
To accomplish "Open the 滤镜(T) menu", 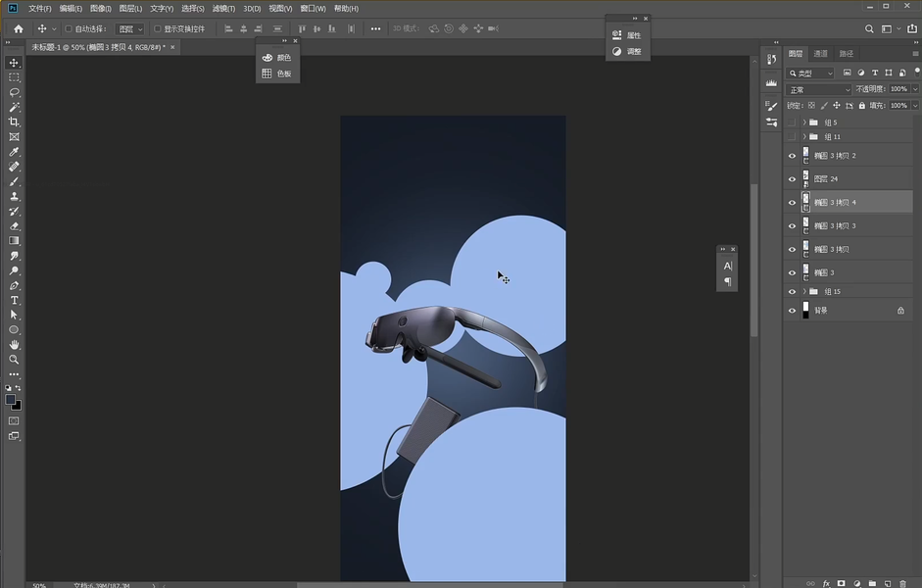I will (x=223, y=8).
